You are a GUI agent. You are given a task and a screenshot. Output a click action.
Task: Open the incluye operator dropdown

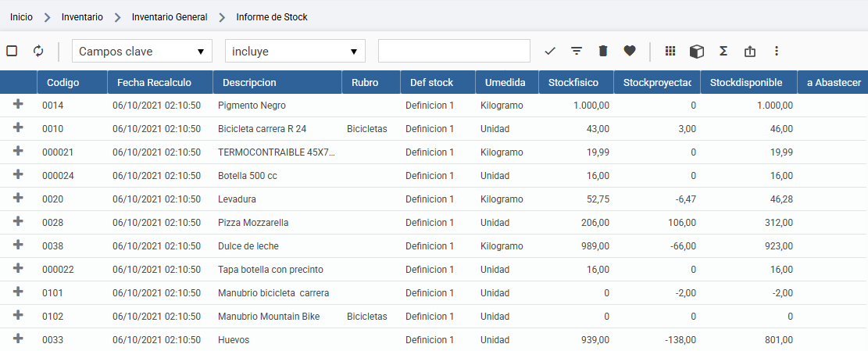(x=295, y=51)
